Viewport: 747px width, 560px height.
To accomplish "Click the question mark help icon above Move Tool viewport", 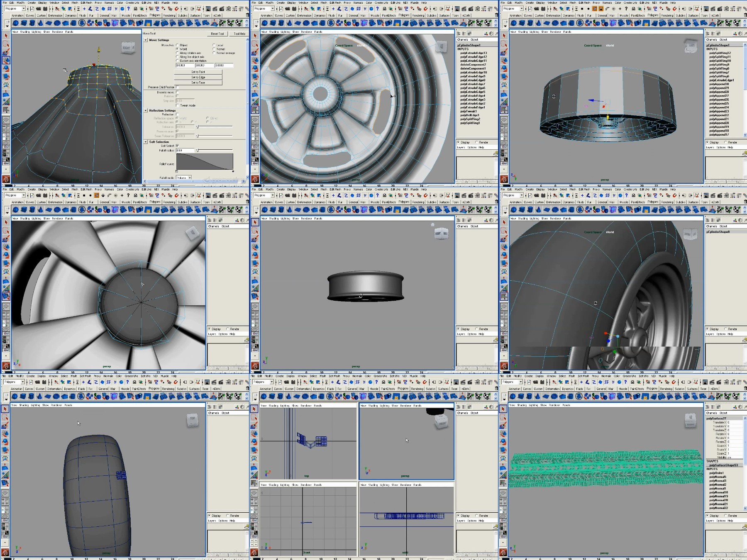I will pyautogui.click(x=128, y=9).
